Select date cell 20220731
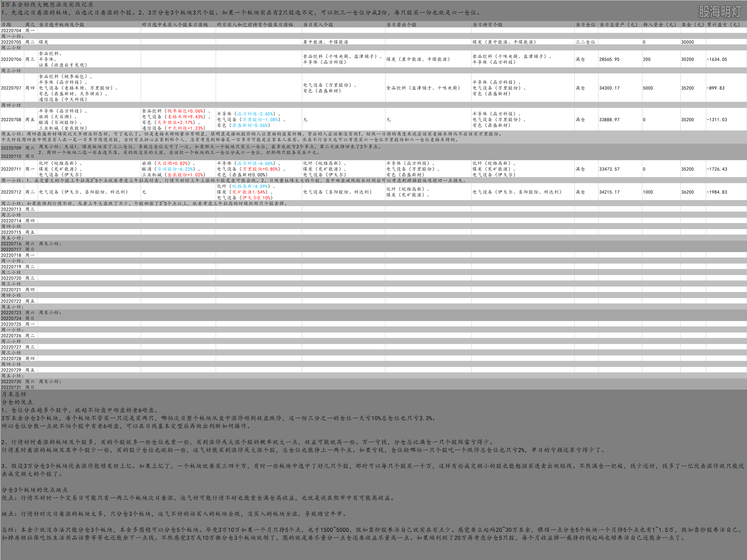 pyautogui.click(x=11, y=387)
